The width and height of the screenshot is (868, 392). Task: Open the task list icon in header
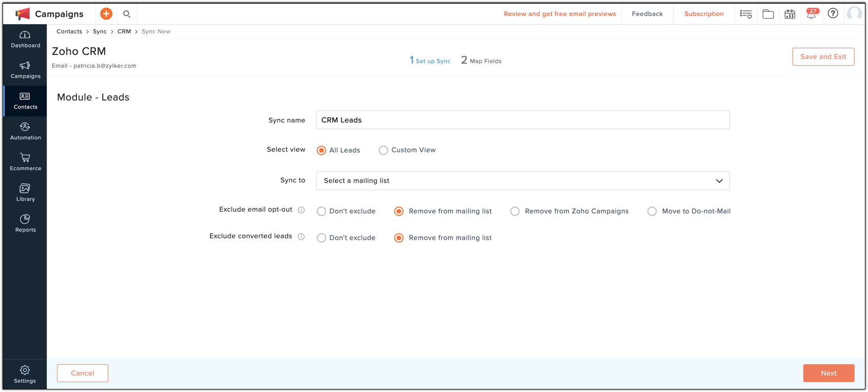746,14
